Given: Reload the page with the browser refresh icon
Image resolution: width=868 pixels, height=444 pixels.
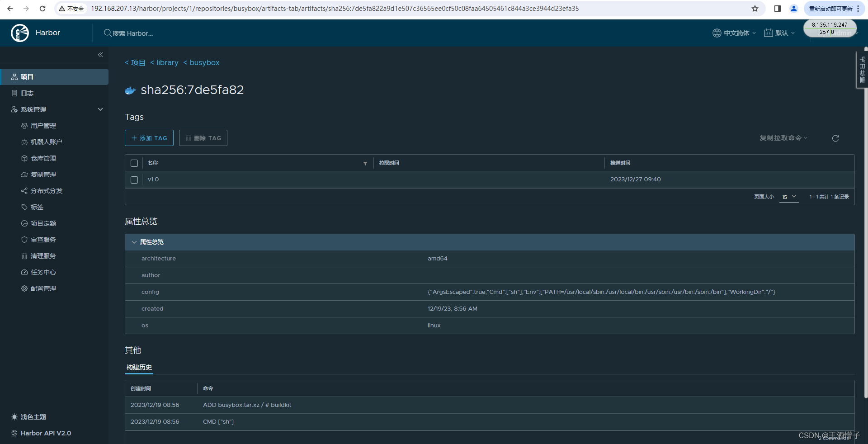Looking at the screenshot, I should (x=42, y=9).
